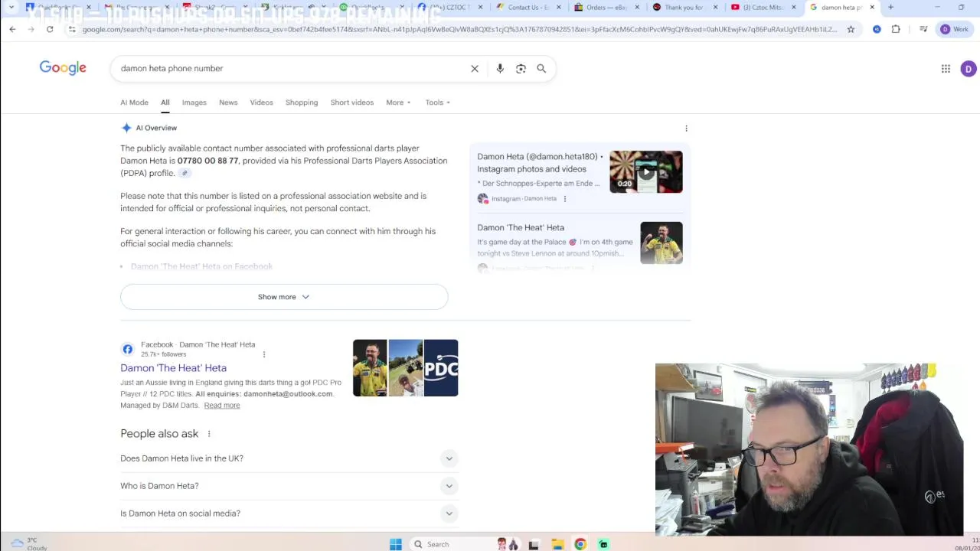980x551 pixels.
Task: Click the Google logo
Action: tap(63, 68)
